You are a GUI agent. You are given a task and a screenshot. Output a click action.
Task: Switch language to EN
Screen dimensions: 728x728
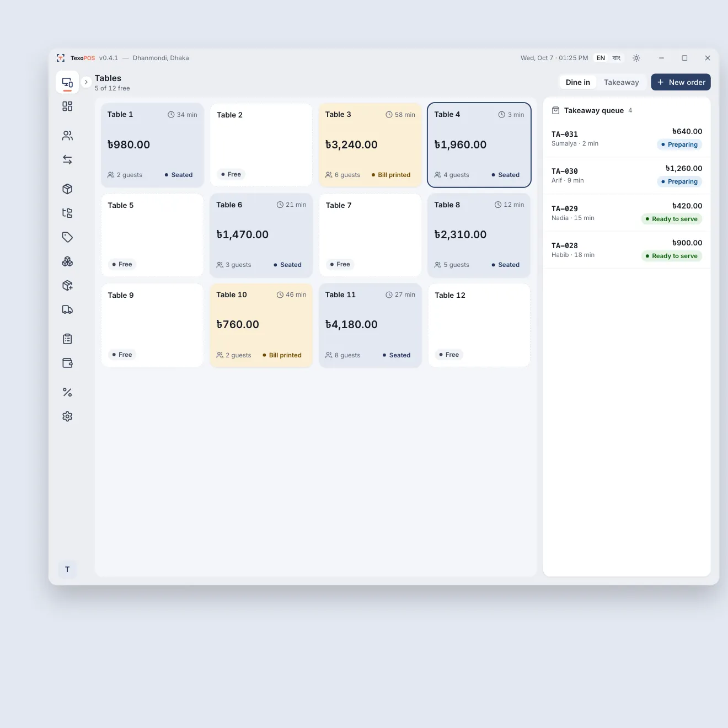point(601,58)
